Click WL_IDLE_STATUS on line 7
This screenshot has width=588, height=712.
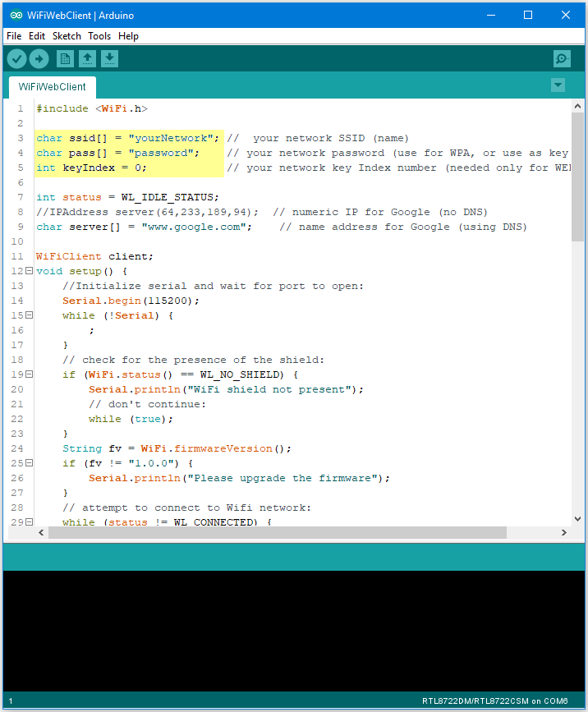click(167, 197)
